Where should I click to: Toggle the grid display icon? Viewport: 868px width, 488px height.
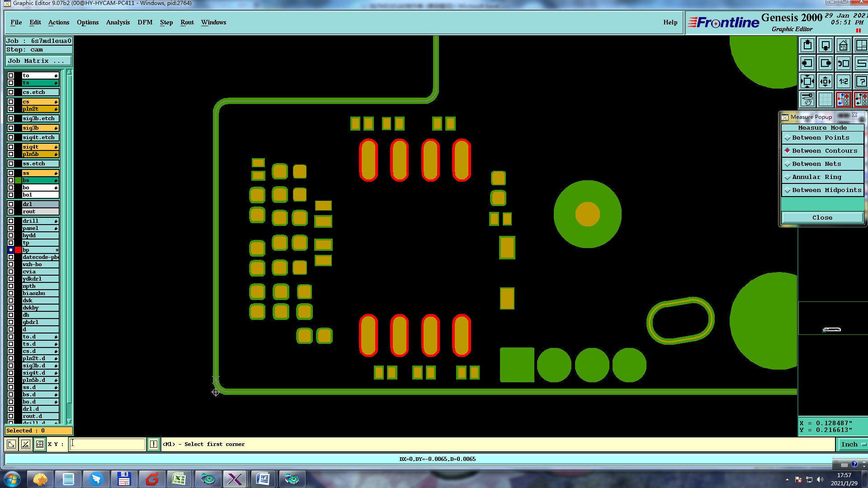[x=825, y=99]
